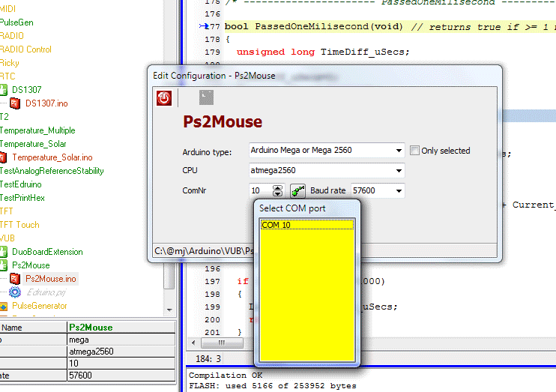Select the DS1307.ino tree item

[46, 103]
